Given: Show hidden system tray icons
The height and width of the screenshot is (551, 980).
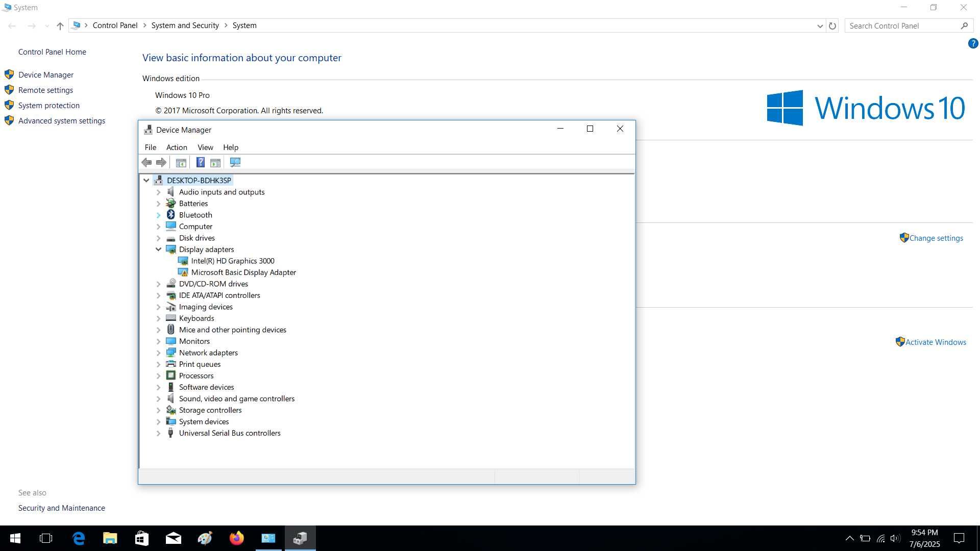Looking at the screenshot, I should pyautogui.click(x=850, y=538).
